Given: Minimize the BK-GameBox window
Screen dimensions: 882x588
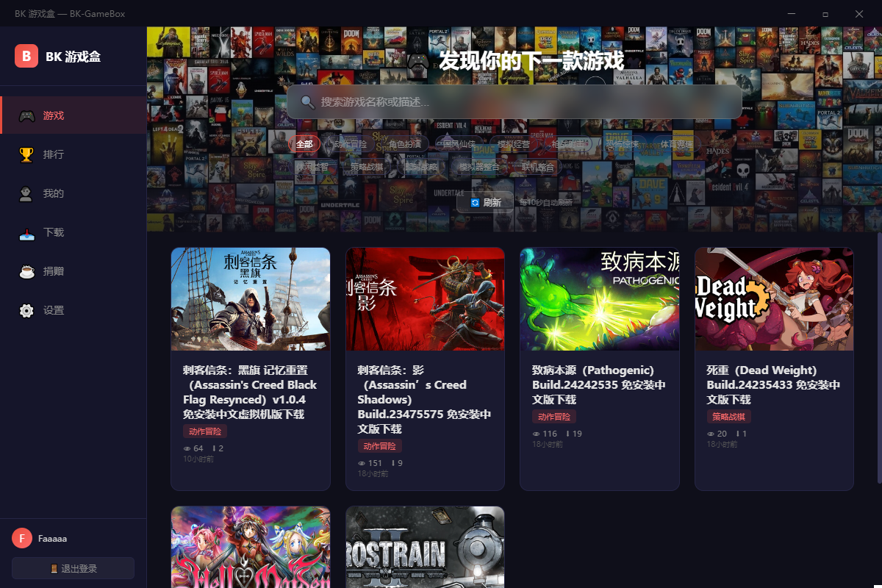Looking at the screenshot, I should pos(792,13).
